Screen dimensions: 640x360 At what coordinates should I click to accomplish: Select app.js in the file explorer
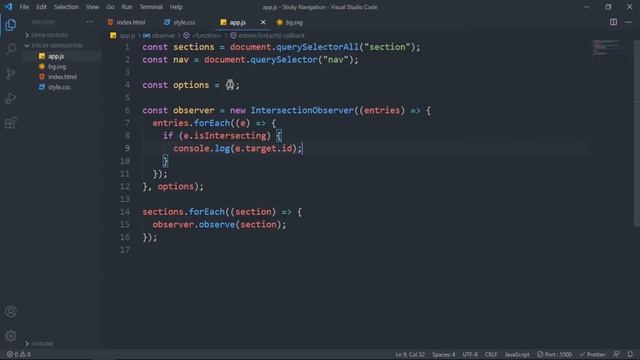(56, 56)
